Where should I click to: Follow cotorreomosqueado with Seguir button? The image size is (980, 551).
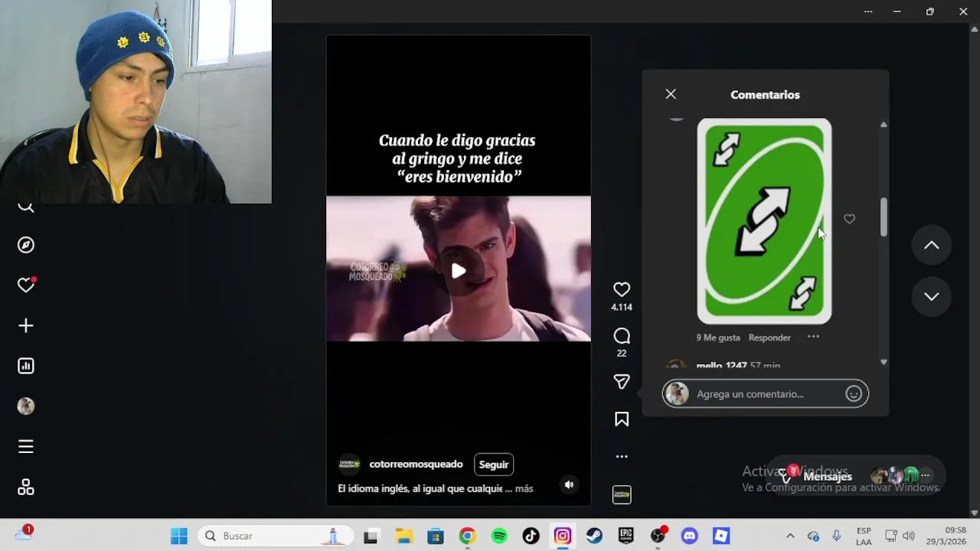tap(494, 465)
